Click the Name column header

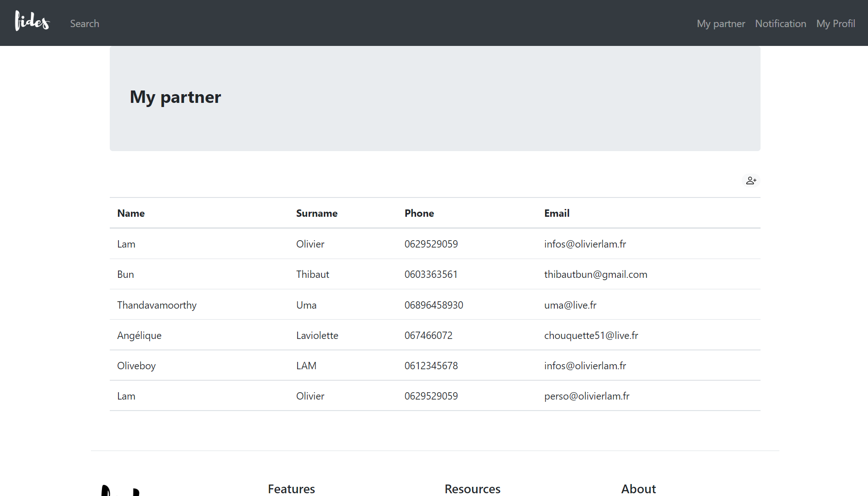pos(131,213)
